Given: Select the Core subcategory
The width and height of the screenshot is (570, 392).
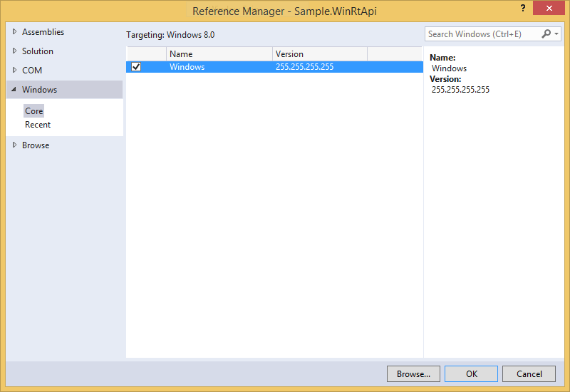Looking at the screenshot, I should (34, 111).
